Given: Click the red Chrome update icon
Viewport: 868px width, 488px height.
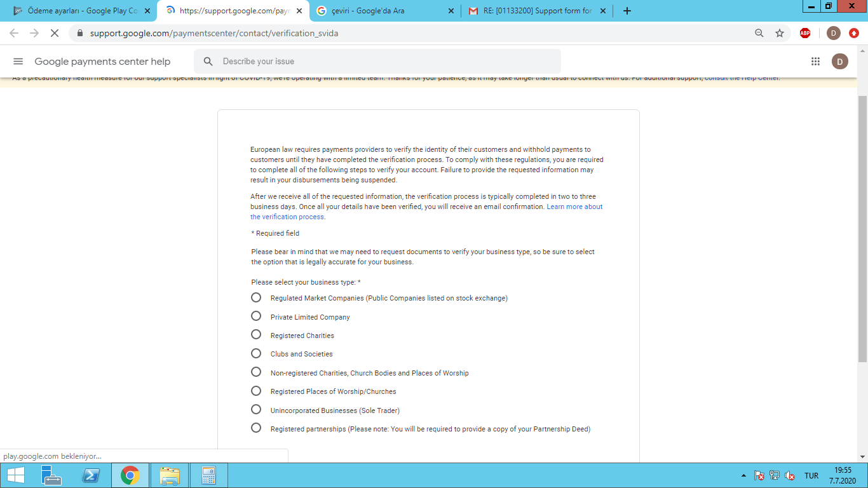Looking at the screenshot, I should [854, 33].
